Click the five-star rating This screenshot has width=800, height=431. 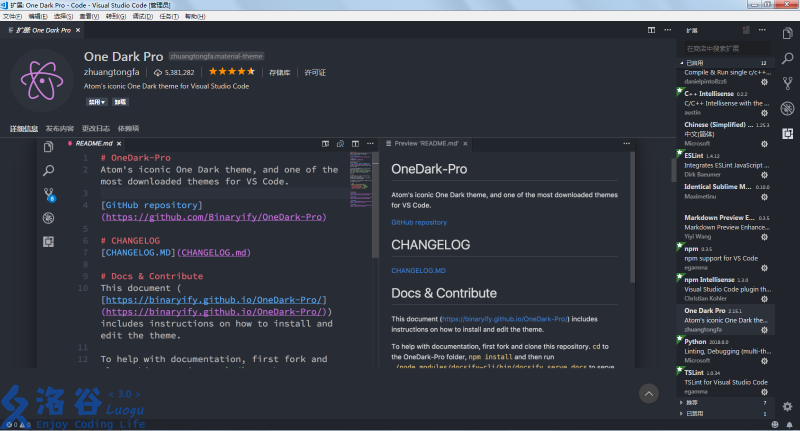click(232, 71)
